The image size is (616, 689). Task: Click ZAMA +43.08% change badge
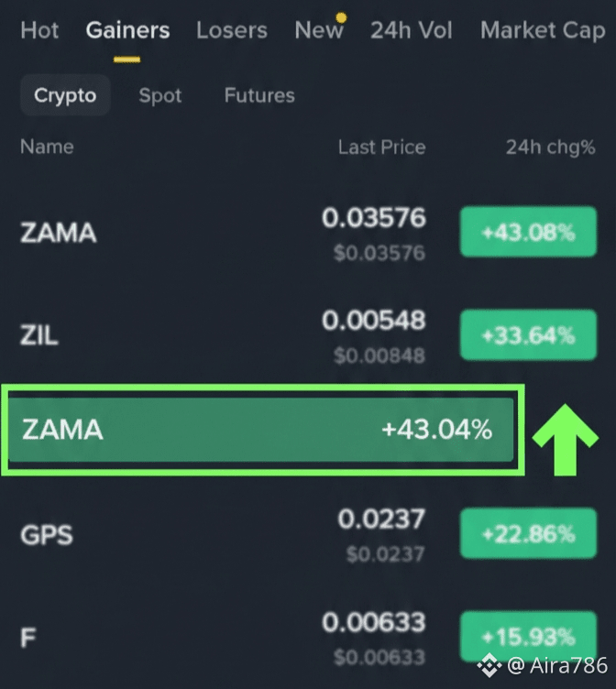(529, 232)
